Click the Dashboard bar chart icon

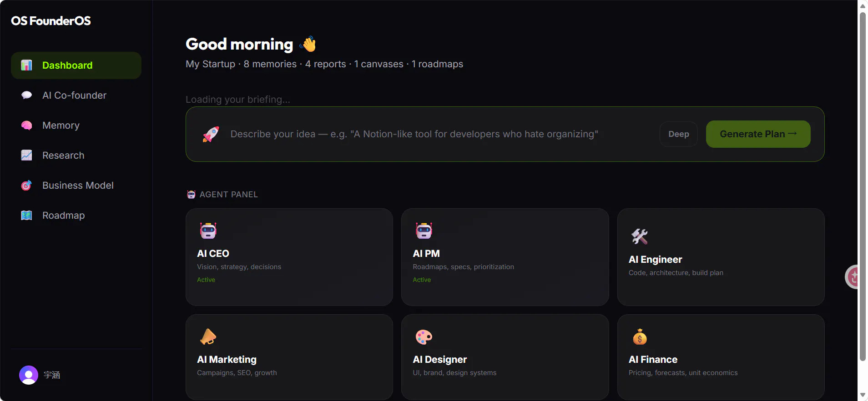(26, 65)
